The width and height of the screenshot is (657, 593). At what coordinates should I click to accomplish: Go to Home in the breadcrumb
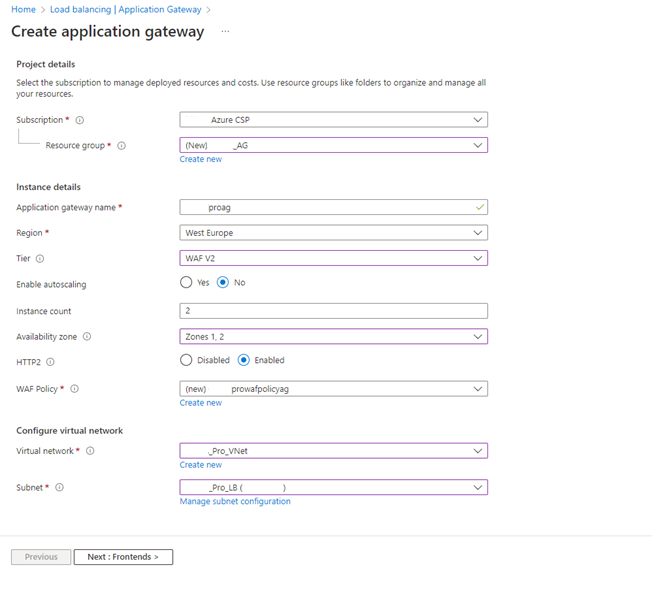(x=23, y=10)
